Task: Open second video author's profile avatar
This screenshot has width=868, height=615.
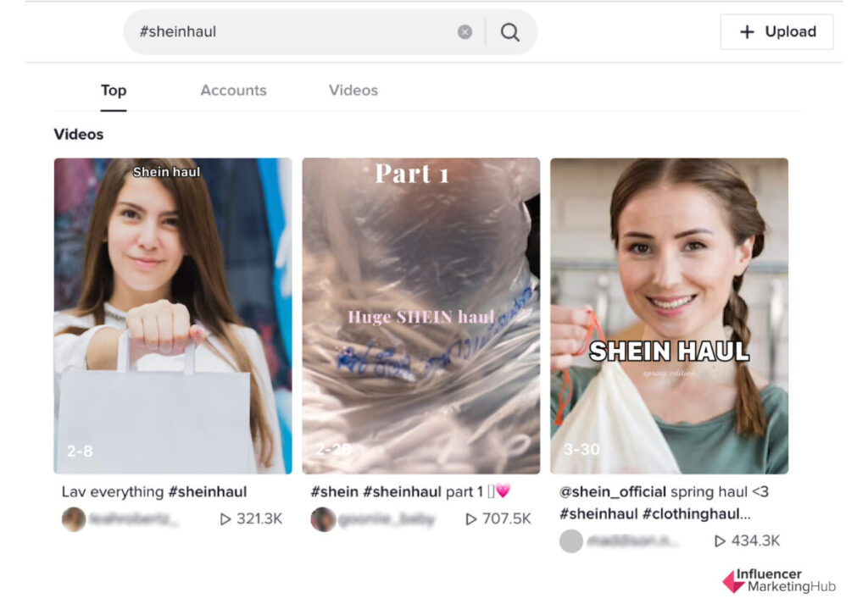Action: pos(323,519)
